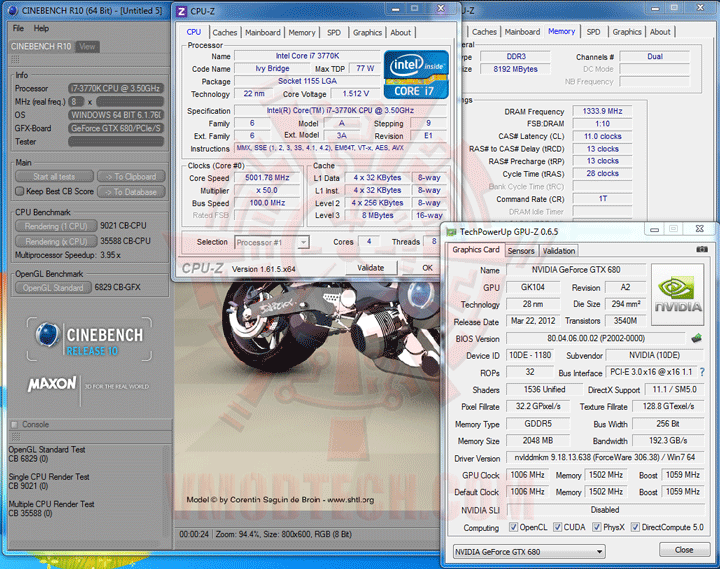This screenshot has width=720, height=569.
Task: Open the GPU-Z graphics card selector dropdown
Action: pyautogui.click(x=529, y=552)
